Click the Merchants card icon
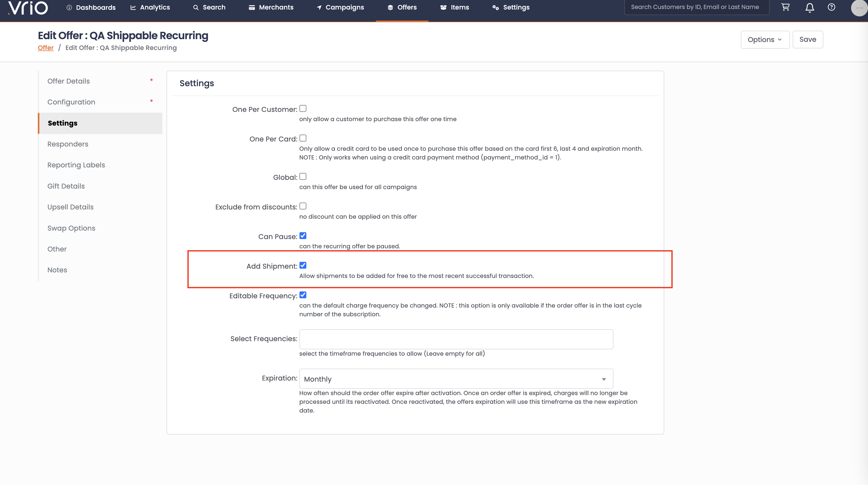Image resolution: width=868 pixels, height=485 pixels. [x=252, y=7]
